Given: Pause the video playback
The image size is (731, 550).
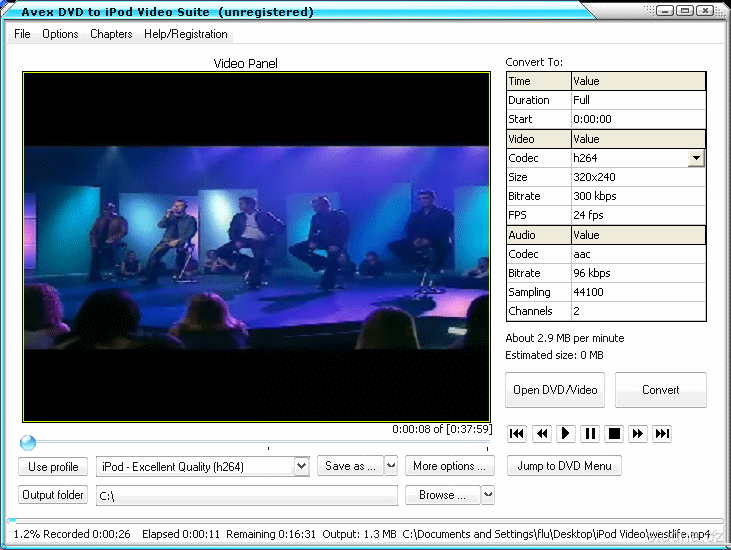Looking at the screenshot, I should click(590, 433).
